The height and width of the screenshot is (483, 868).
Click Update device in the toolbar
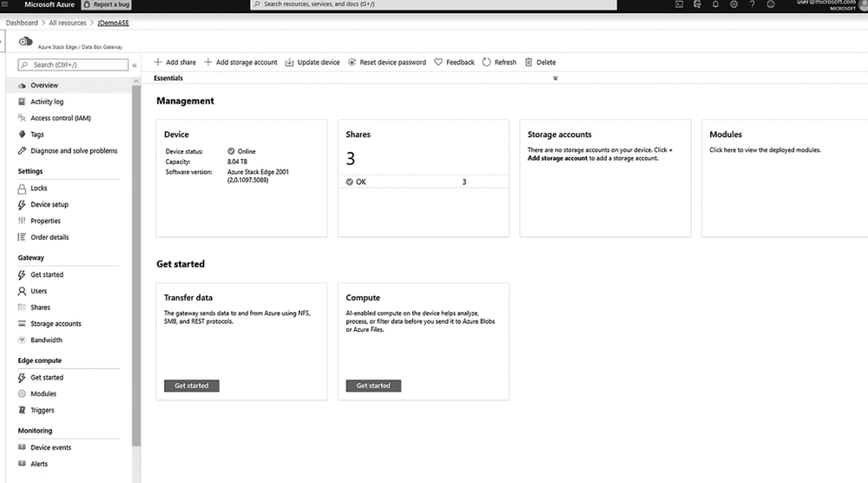[312, 62]
